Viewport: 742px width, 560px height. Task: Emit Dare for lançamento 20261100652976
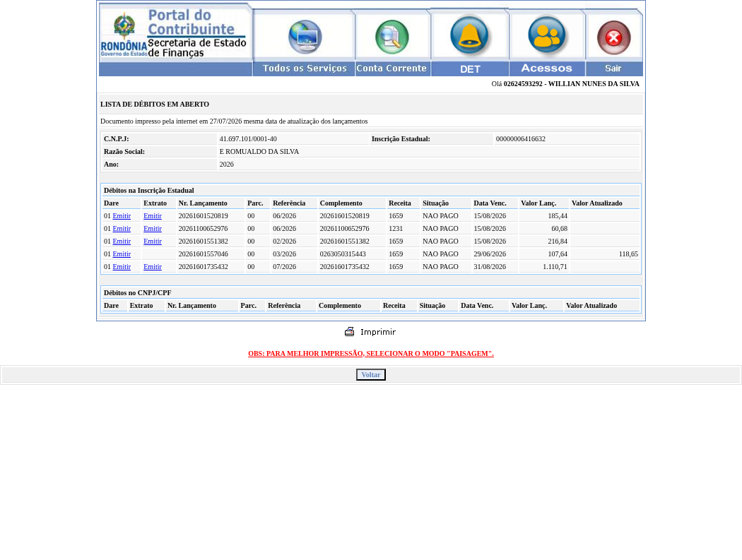122,228
